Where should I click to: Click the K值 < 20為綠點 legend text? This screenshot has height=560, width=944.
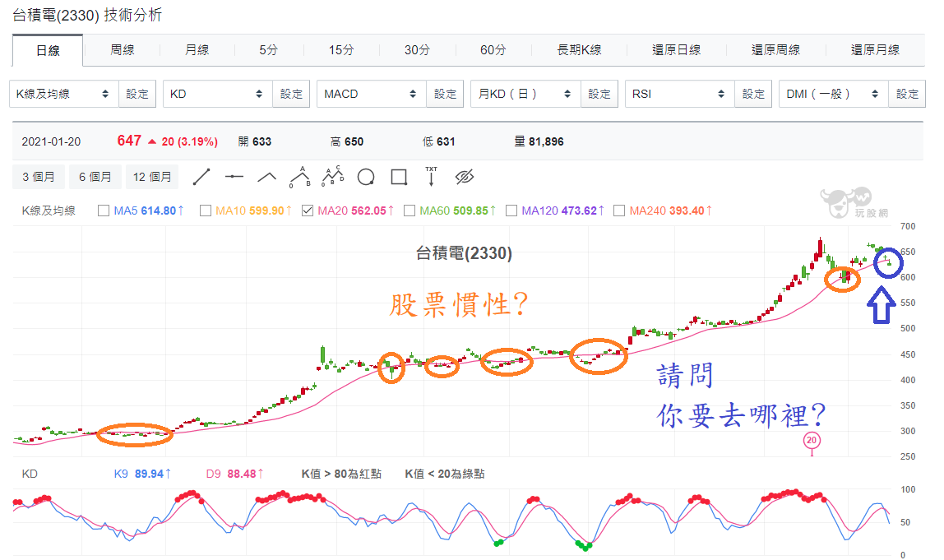tap(445, 474)
